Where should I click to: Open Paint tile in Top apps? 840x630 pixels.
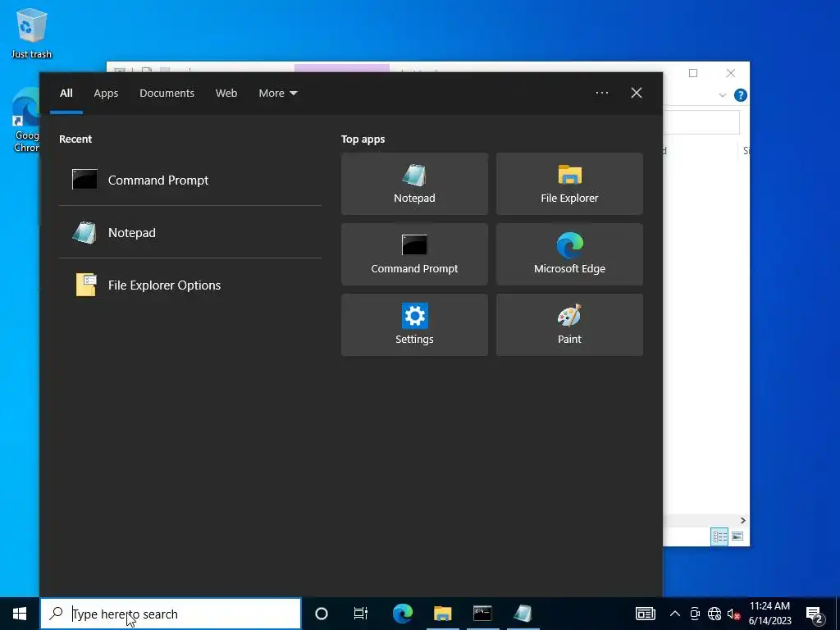(569, 325)
